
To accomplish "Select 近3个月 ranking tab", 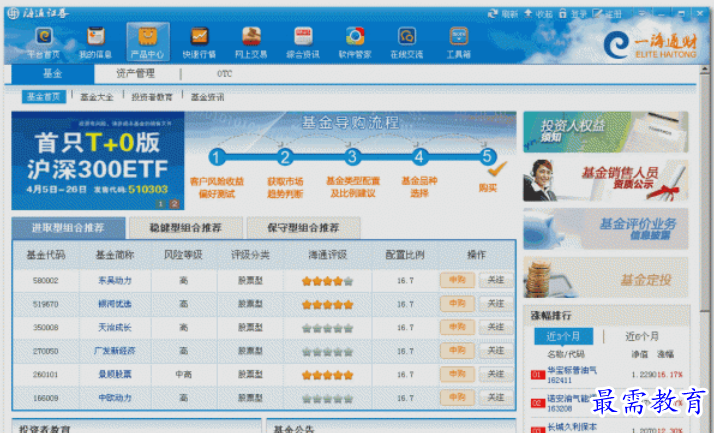I will (x=563, y=336).
